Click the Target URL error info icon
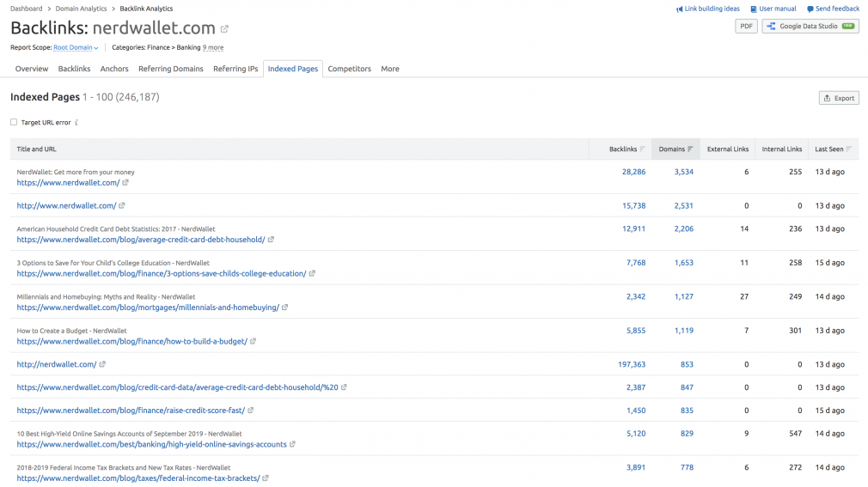 coord(76,122)
